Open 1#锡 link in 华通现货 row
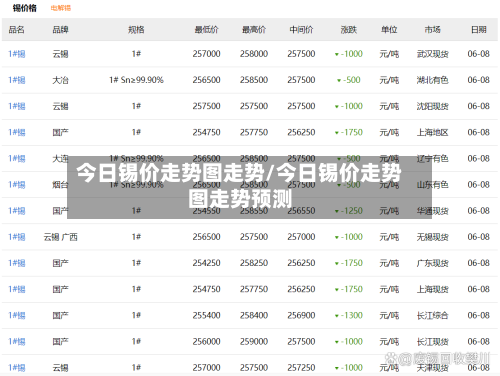The height and width of the screenshot is (376, 500). [x=17, y=211]
